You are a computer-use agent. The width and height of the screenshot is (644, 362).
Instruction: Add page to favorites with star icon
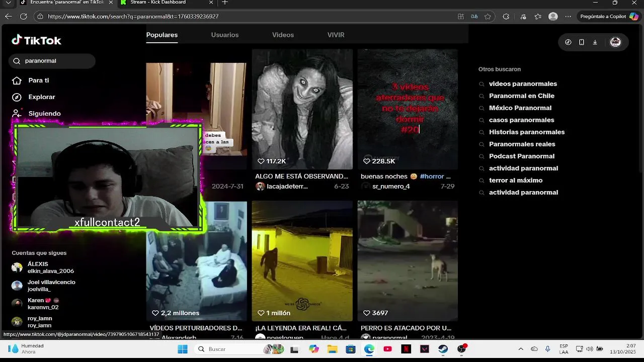pyautogui.click(x=488, y=17)
